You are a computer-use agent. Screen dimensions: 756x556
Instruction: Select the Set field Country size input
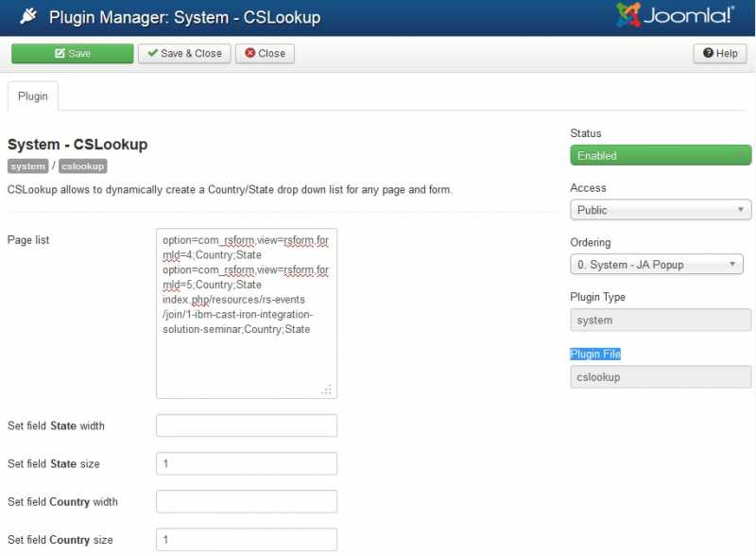point(246,540)
